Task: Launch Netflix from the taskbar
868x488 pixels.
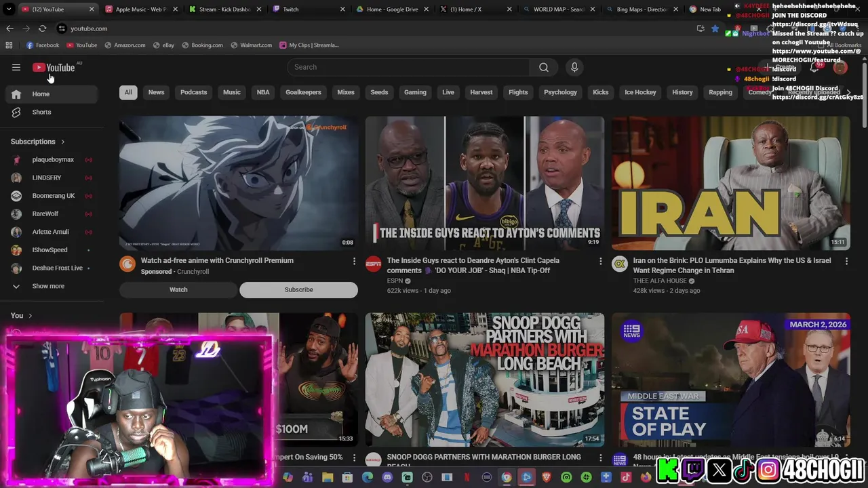Action: [x=467, y=477]
